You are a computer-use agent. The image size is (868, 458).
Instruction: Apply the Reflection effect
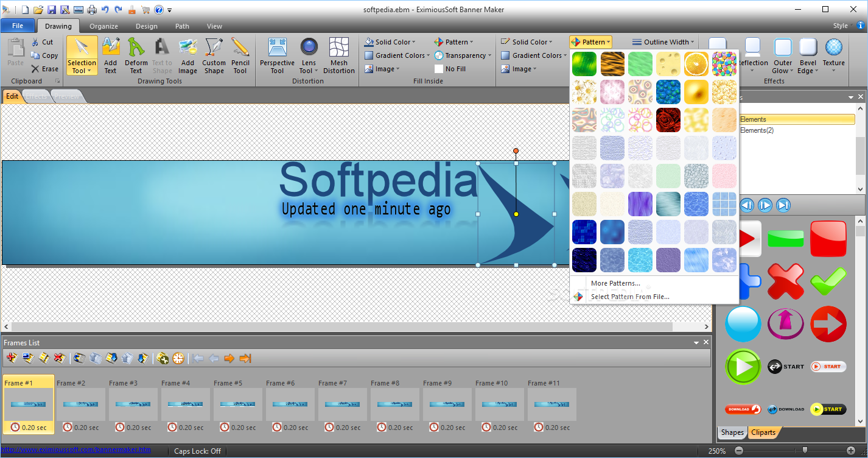(x=754, y=55)
